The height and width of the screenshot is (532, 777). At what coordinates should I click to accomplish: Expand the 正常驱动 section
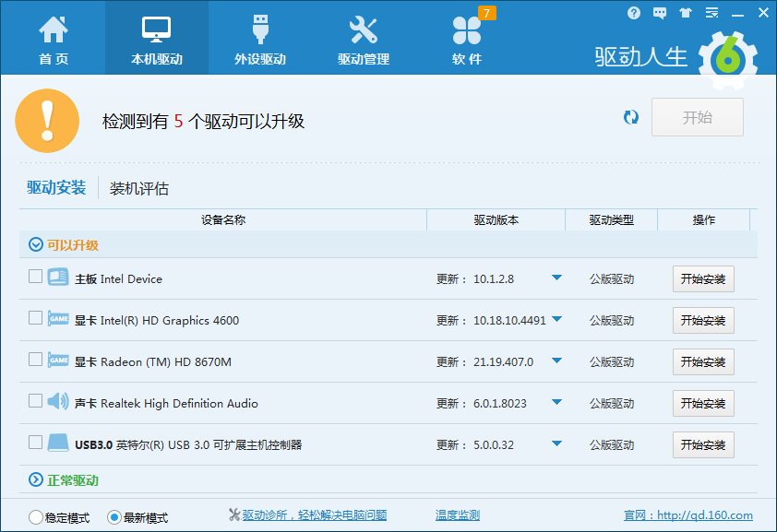pyautogui.click(x=36, y=479)
